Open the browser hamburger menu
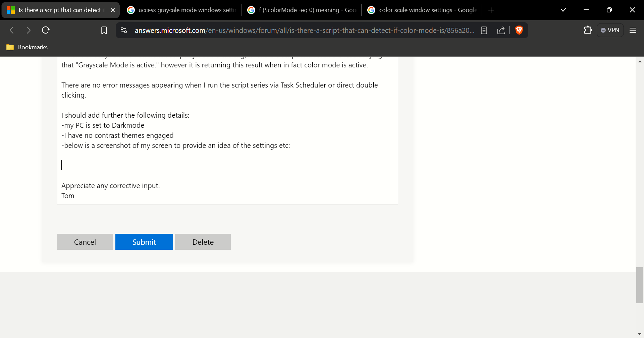Screen dimensions: 644x338 coord(633,30)
